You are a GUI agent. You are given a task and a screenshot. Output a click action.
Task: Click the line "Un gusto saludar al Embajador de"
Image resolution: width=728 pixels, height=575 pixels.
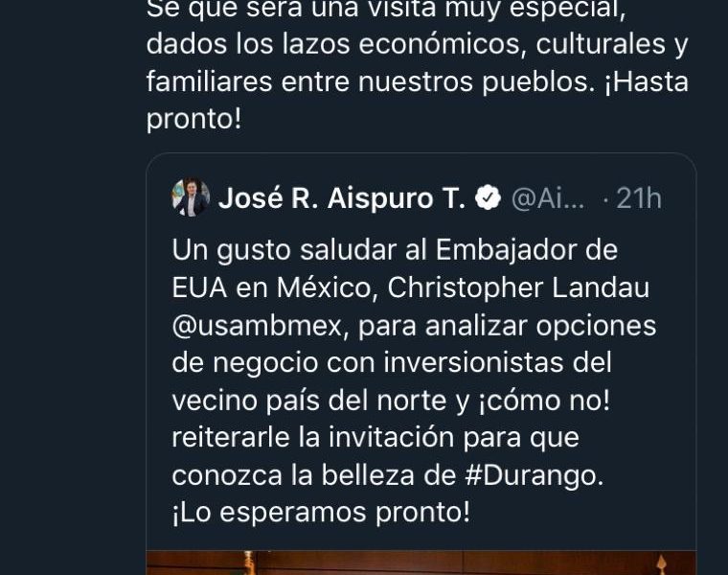coord(395,250)
